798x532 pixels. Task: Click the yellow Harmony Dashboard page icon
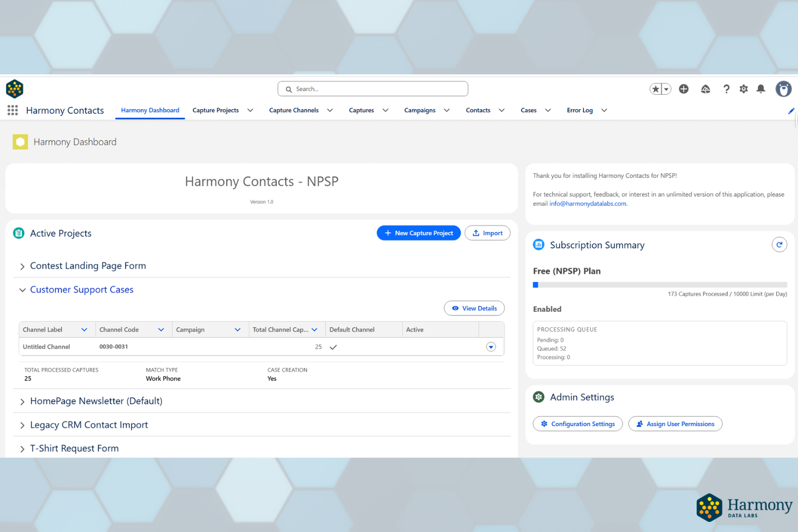point(20,142)
